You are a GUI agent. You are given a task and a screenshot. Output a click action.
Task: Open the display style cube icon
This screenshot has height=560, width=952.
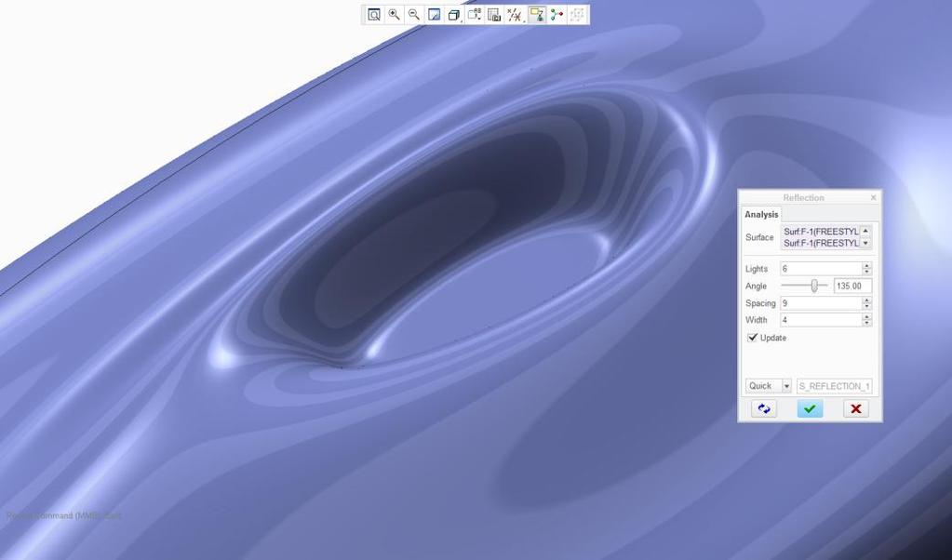453,15
